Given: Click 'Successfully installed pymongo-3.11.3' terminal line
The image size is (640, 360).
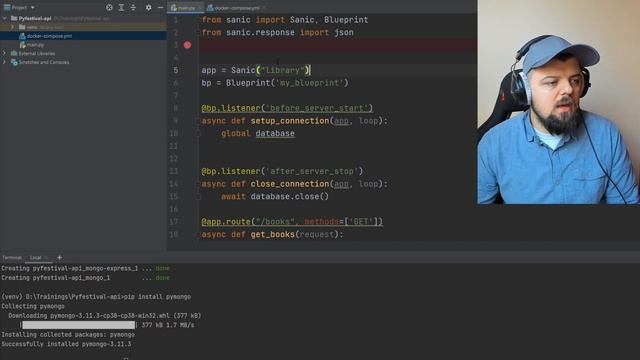Looking at the screenshot, I should 66,344.
